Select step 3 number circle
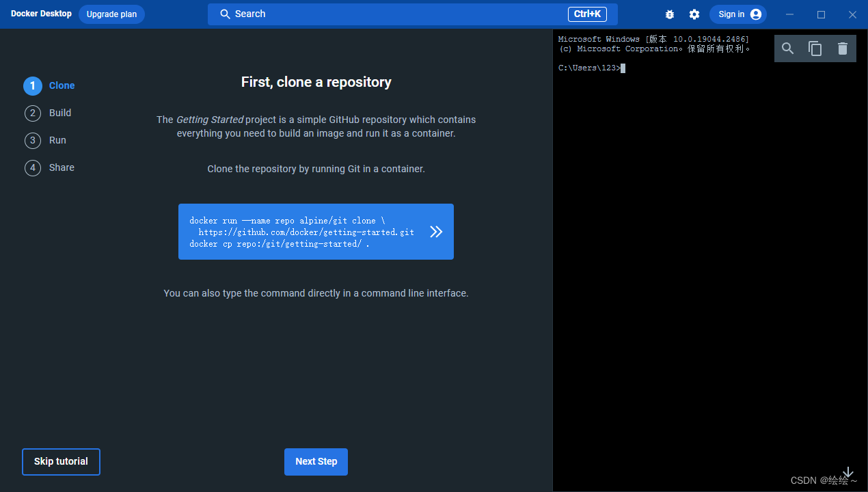This screenshot has height=492, width=868. click(x=33, y=140)
